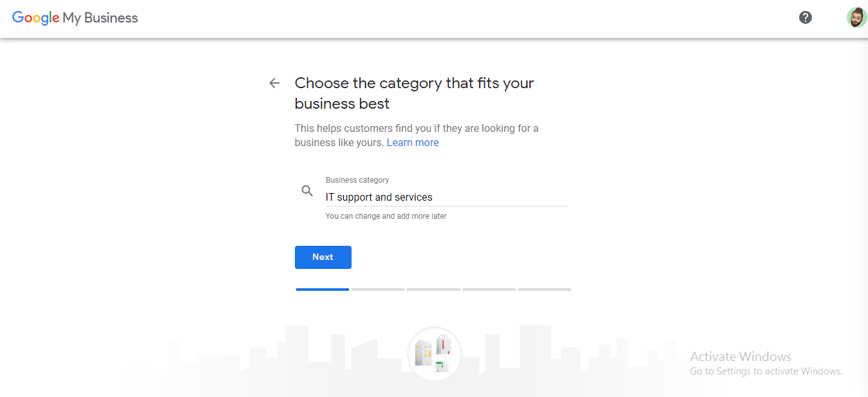Viewport: 868px width, 397px height.
Task: Select the Business category floating label
Action: click(357, 180)
